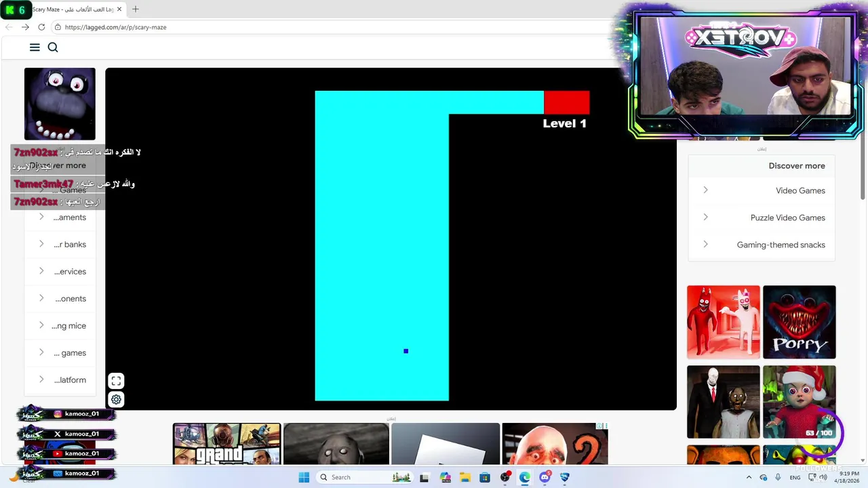
Task: Enter fullscreen mode for the game
Action: [x=116, y=381]
